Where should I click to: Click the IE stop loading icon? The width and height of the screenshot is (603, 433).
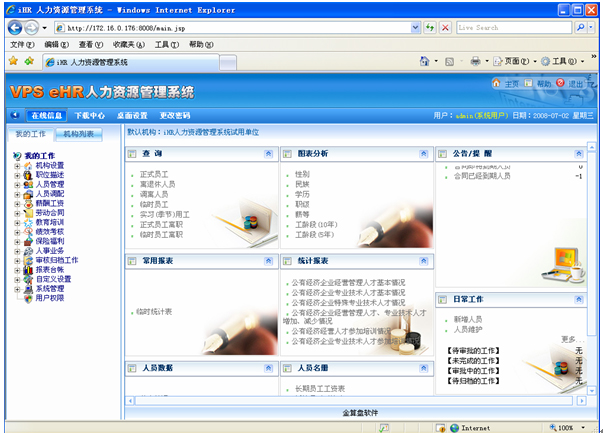[x=445, y=28]
